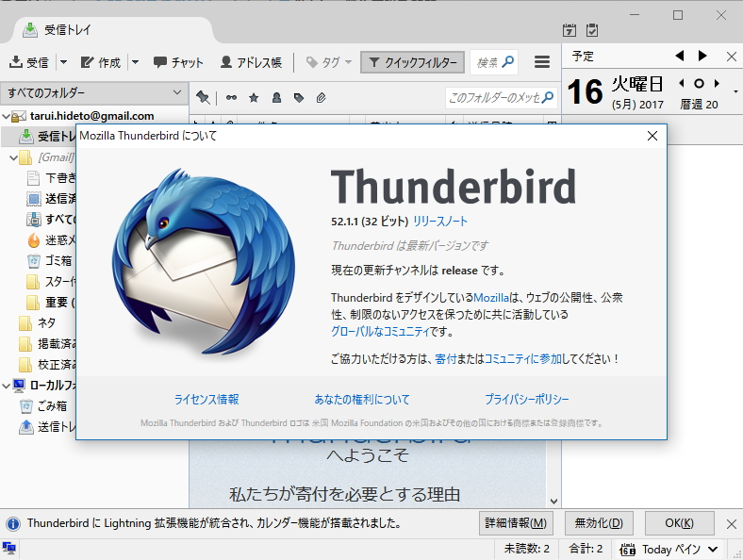
Task: Open the あなたの権利について link
Action: pyautogui.click(x=362, y=400)
